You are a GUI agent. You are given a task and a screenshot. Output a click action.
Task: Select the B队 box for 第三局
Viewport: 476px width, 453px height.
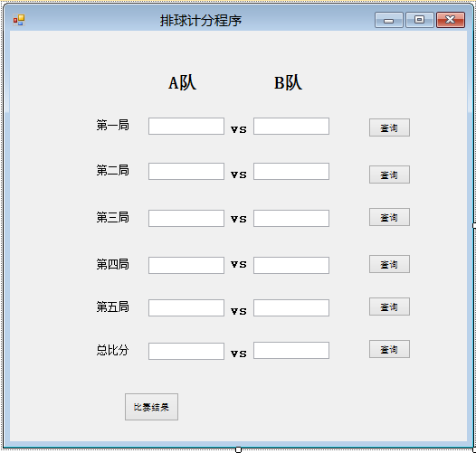click(291, 219)
